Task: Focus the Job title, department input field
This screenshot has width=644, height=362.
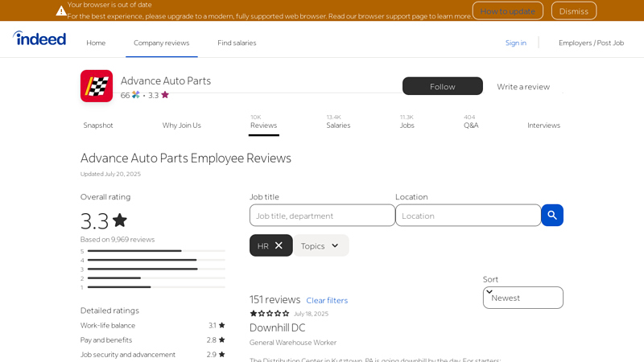Action: (x=323, y=216)
